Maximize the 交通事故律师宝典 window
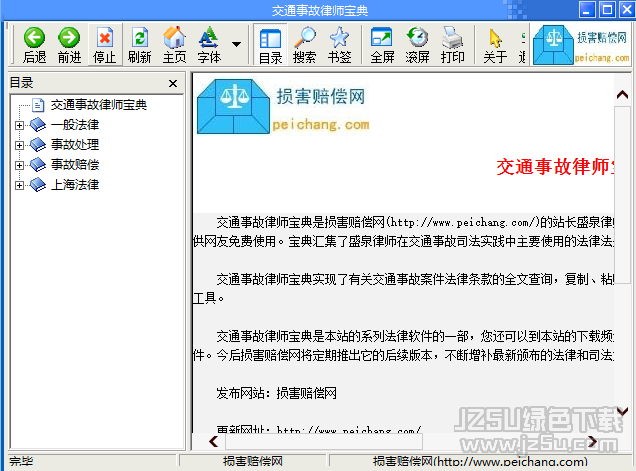The image size is (636, 471). coord(607,10)
